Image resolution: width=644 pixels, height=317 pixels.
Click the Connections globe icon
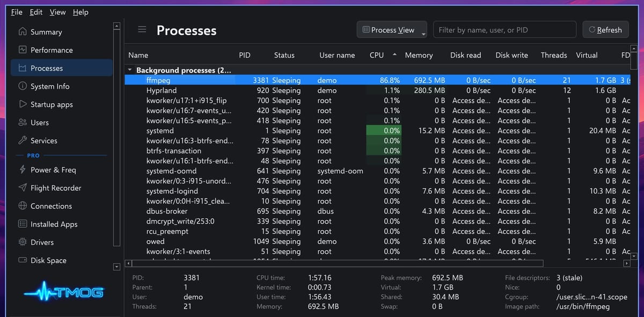point(23,206)
